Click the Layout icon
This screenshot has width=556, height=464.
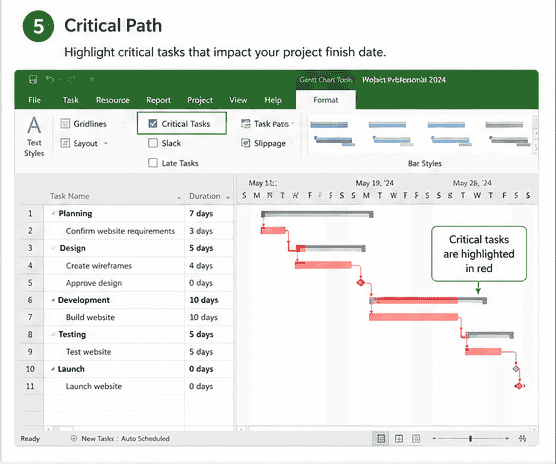point(65,143)
